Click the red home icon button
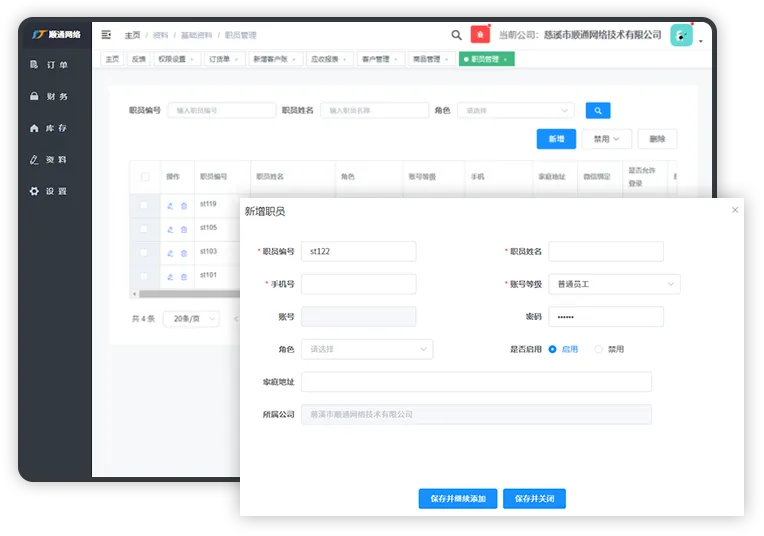This screenshot has width=764, height=536. 480,35
